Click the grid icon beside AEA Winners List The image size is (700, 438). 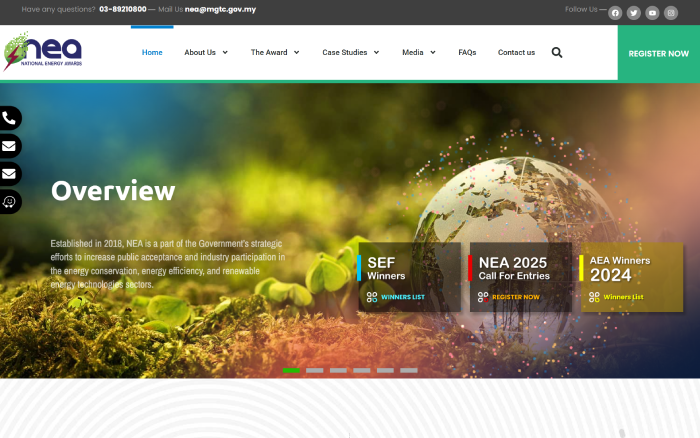(x=594, y=297)
